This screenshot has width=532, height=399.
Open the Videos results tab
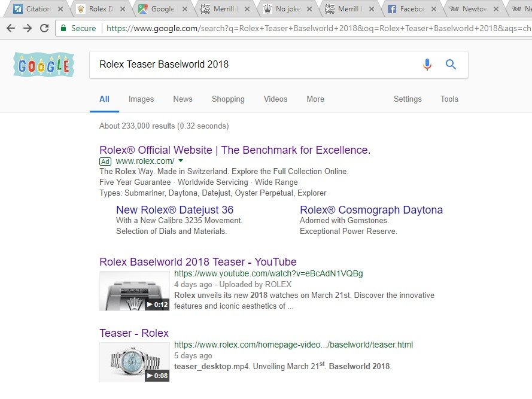point(275,99)
